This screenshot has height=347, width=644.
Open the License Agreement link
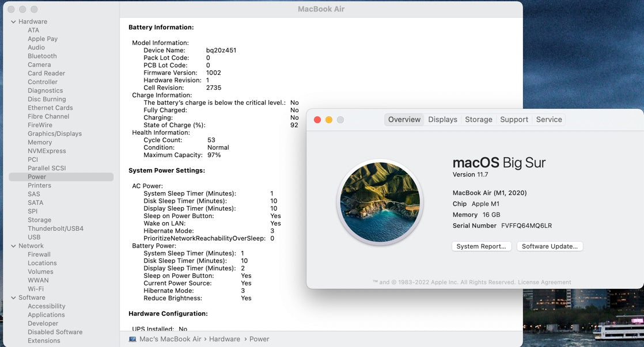[x=544, y=283]
